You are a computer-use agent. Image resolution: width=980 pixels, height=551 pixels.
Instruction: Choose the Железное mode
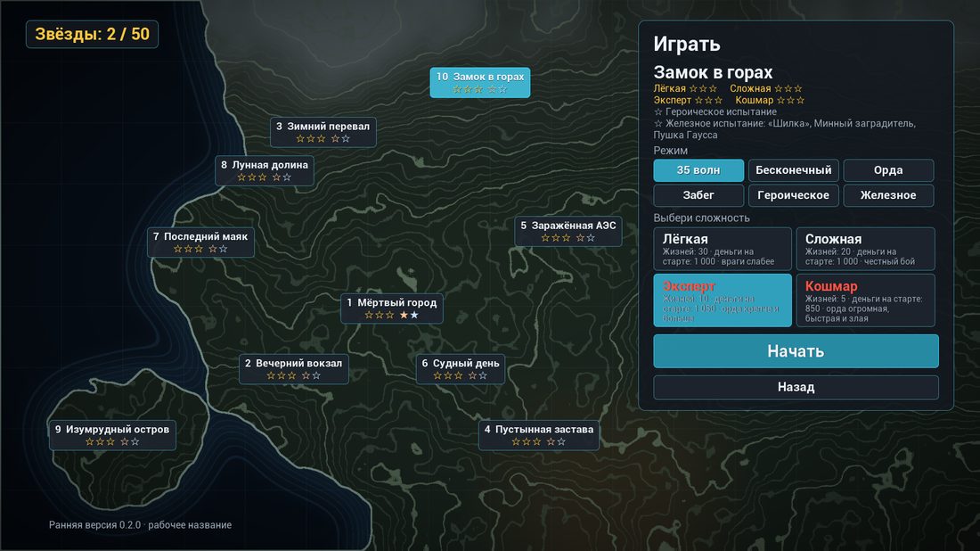pyautogui.click(x=889, y=195)
